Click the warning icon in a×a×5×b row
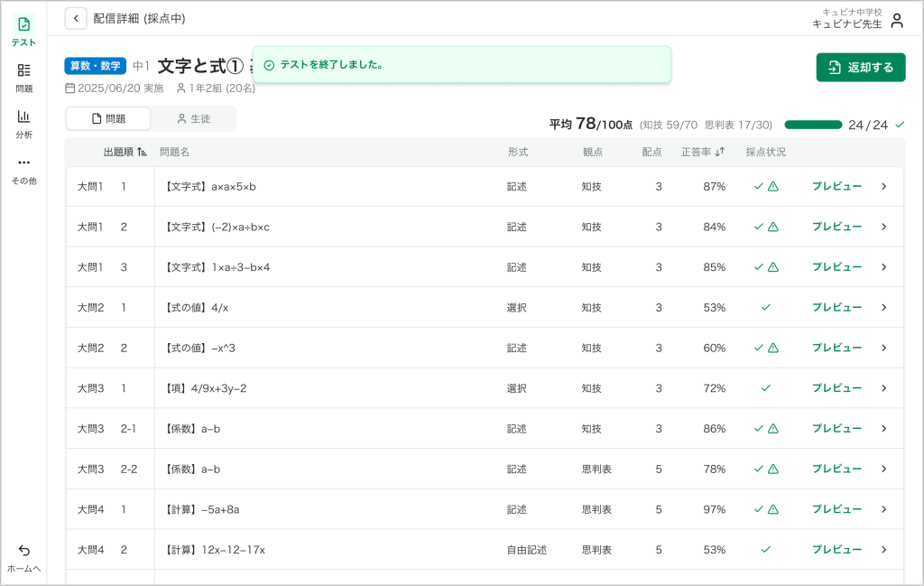The image size is (924, 586). [773, 186]
